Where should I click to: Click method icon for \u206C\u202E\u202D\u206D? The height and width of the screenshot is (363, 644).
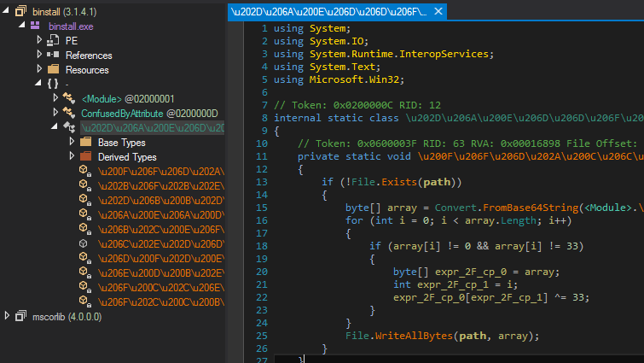pyautogui.click(x=84, y=243)
